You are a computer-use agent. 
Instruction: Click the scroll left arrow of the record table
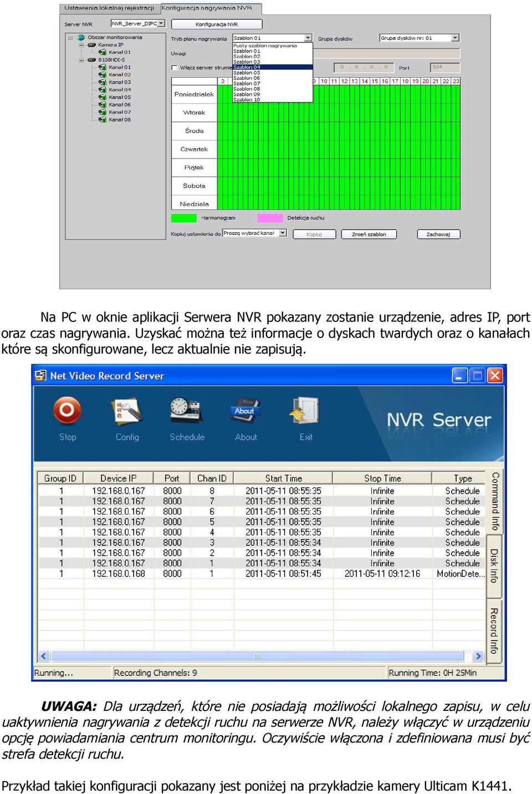(x=44, y=656)
